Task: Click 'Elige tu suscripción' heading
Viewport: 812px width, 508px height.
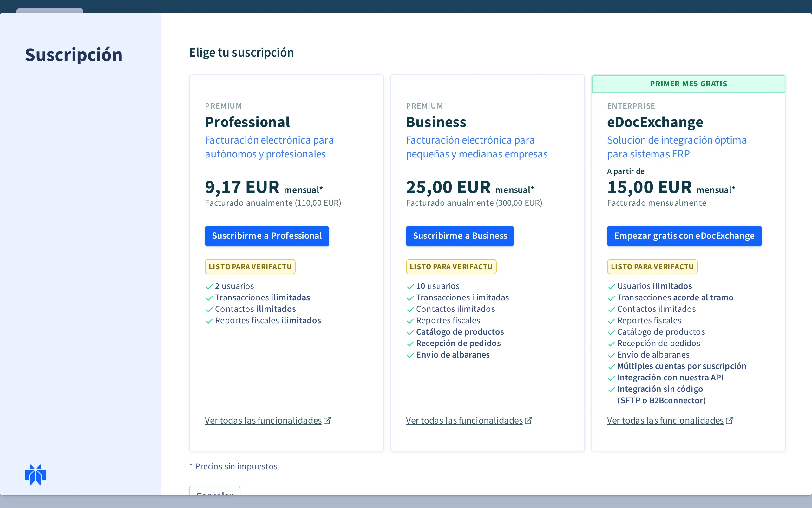Action: [x=241, y=52]
